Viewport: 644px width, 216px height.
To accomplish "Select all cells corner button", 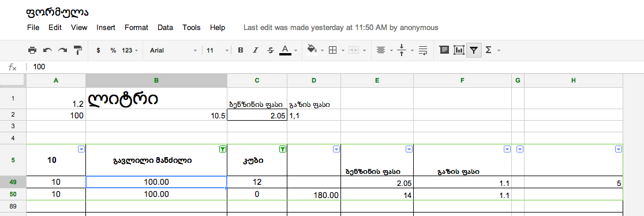I will (x=13, y=81).
